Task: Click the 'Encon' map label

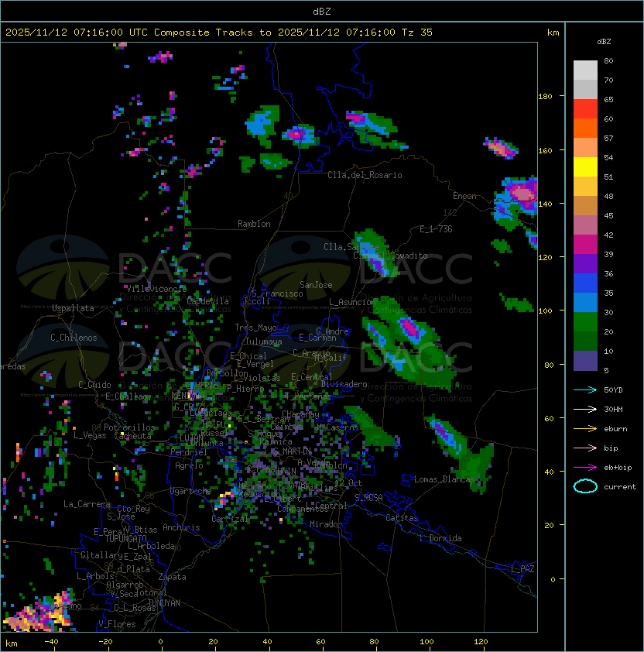Action: point(464,196)
